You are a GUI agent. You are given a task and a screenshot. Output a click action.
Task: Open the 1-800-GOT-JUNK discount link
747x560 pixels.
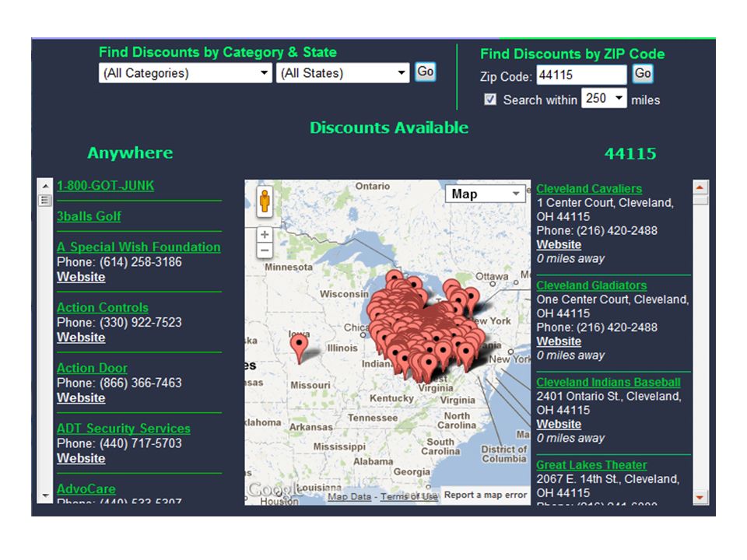105,186
